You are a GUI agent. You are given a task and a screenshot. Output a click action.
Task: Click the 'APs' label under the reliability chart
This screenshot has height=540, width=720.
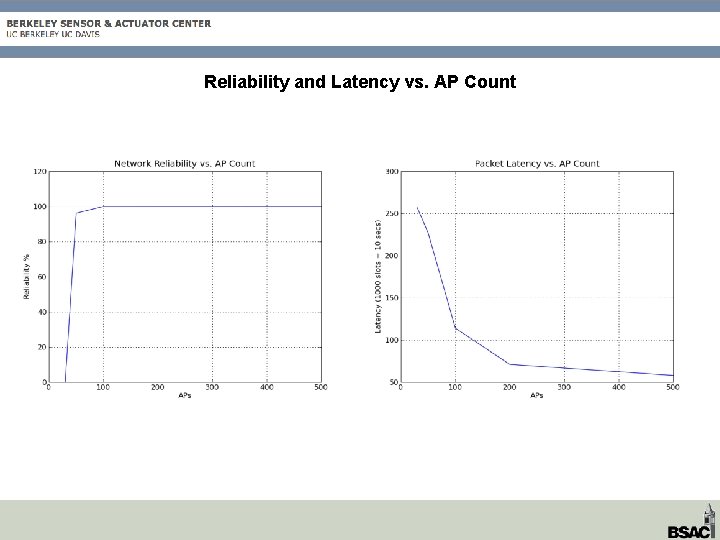(185, 395)
